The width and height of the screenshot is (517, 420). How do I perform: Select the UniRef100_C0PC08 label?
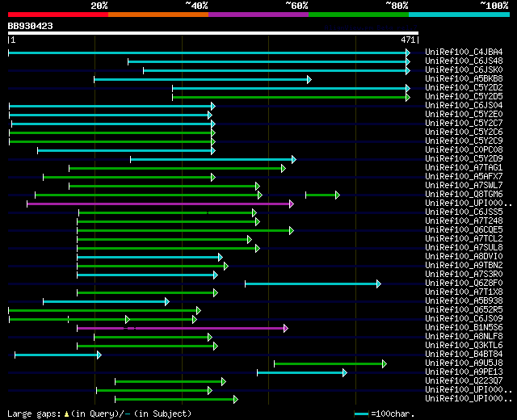click(464, 150)
